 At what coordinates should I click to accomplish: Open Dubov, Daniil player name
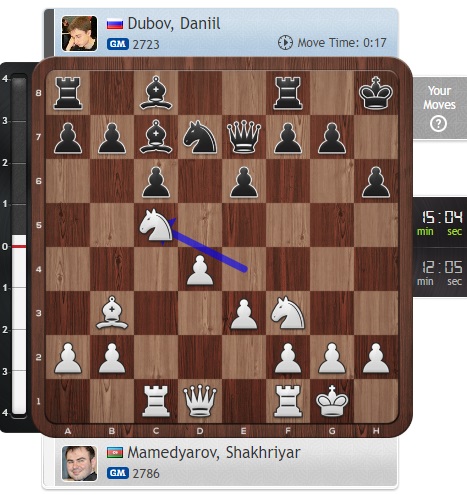[174, 24]
